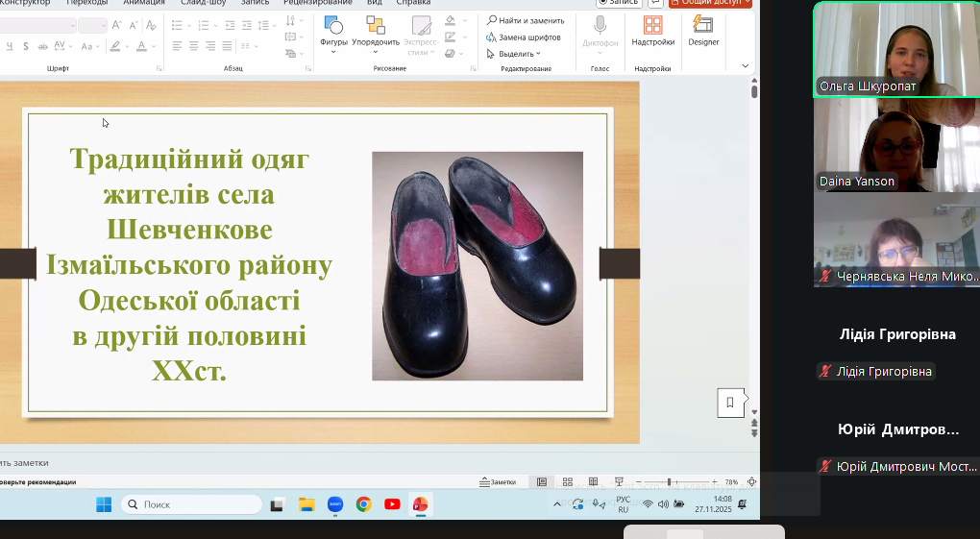Open YouTube from the Windows taskbar
Viewport: 980px width, 539px height.
tap(392, 504)
